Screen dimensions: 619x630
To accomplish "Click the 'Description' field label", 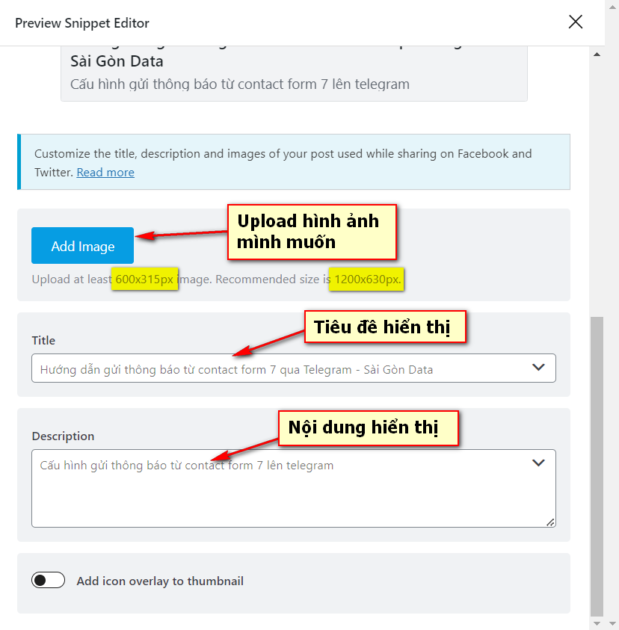I will 63,436.
